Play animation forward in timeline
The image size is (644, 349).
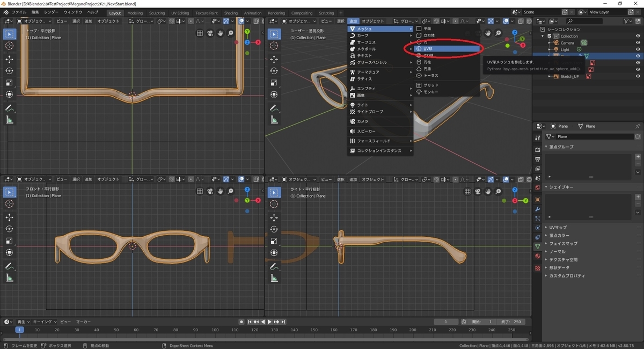tap(269, 322)
